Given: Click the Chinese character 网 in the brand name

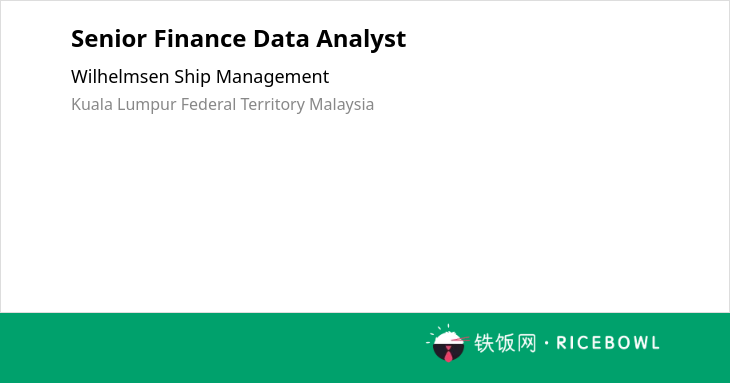Looking at the screenshot, I should click(527, 343).
